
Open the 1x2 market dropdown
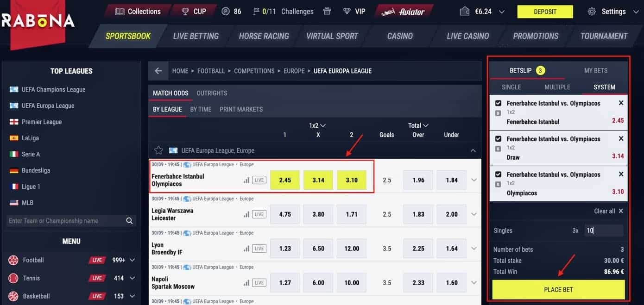pyautogui.click(x=318, y=125)
